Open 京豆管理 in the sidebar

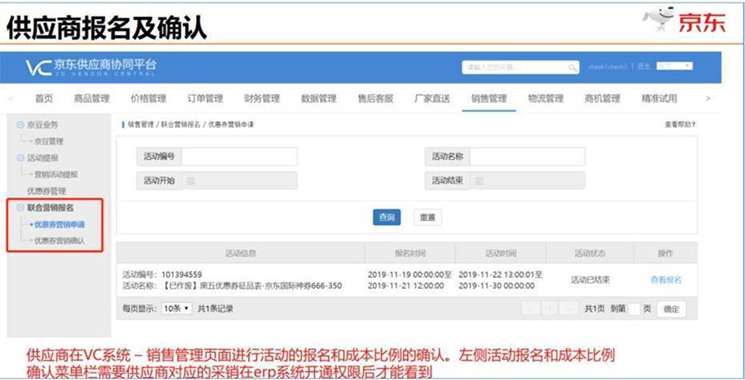[48, 141]
